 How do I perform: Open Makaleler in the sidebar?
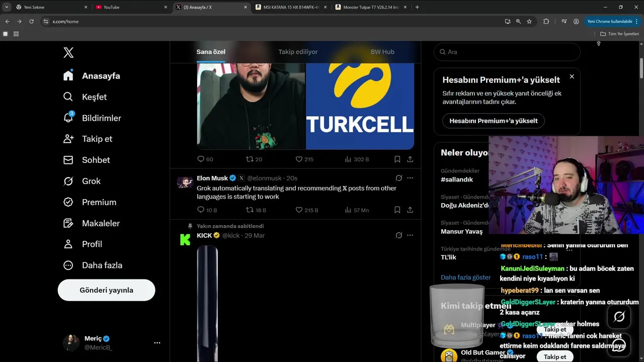(92, 223)
